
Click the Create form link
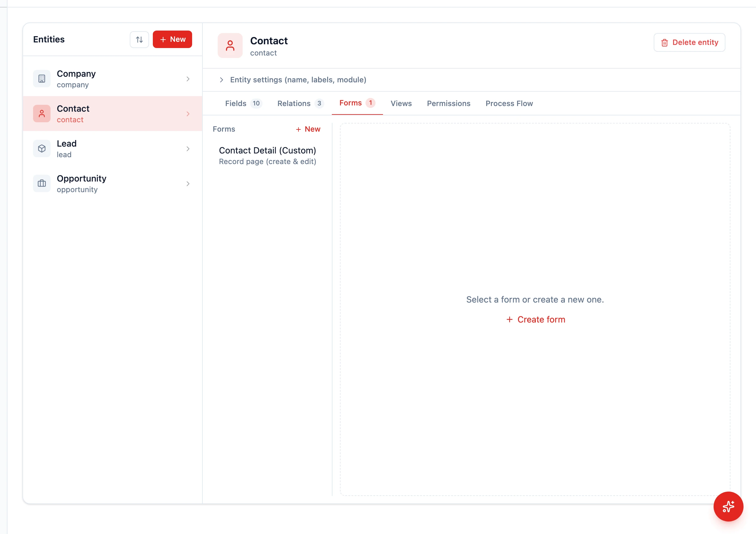[535, 319]
